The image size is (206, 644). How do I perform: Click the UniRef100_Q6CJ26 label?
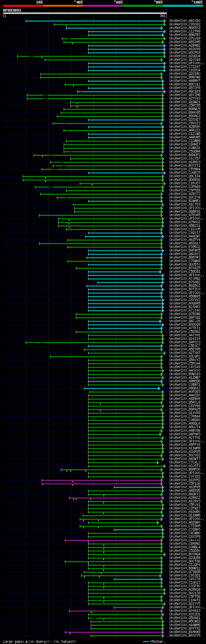coord(185,321)
